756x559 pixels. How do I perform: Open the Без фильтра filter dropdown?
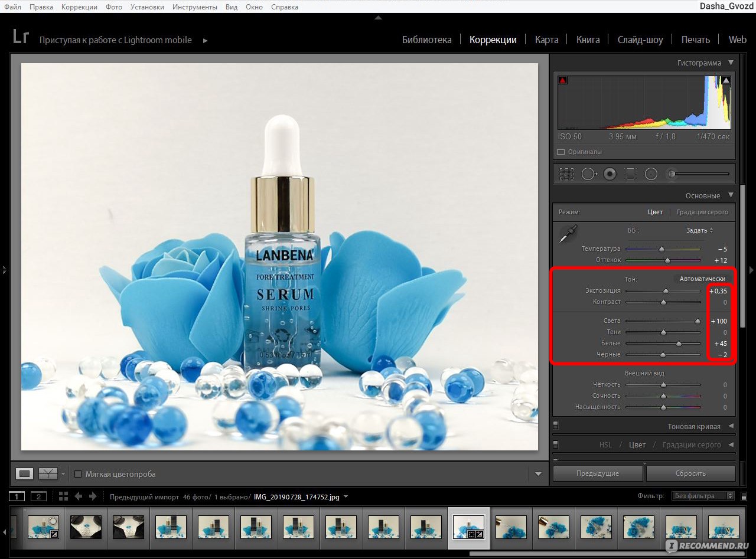point(703,496)
